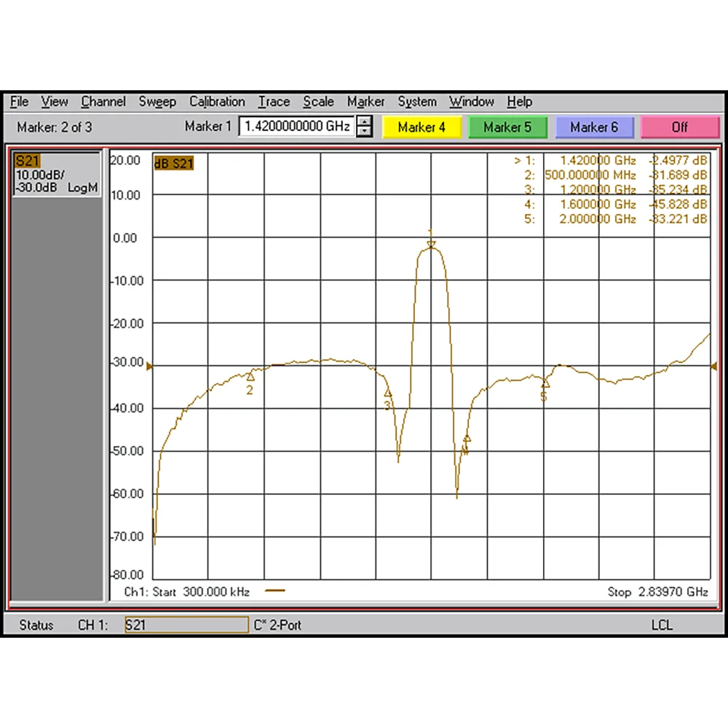Image resolution: width=728 pixels, height=728 pixels.
Task: Click the '10.00dB/' scale readout
Action: (x=40, y=175)
